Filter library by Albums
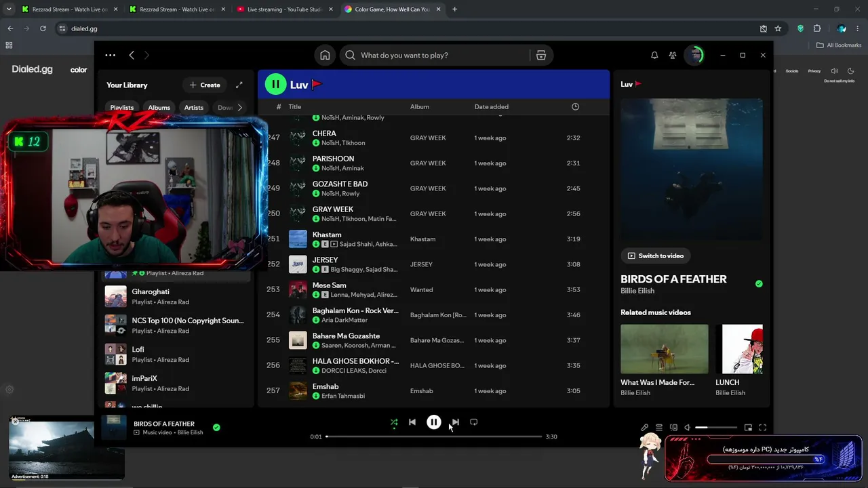Image resolution: width=868 pixels, height=488 pixels. pos(159,107)
